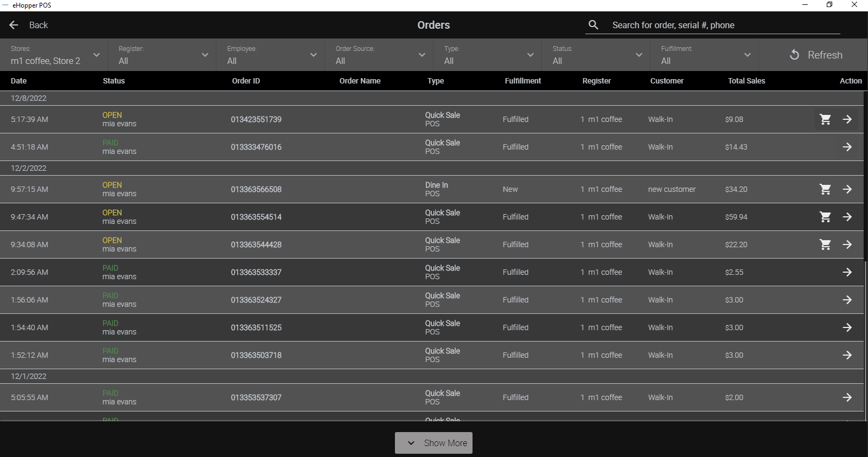Image resolution: width=868 pixels, height=457 pixels.
Task: Click the Back label
Action: [x=39, y=25]
